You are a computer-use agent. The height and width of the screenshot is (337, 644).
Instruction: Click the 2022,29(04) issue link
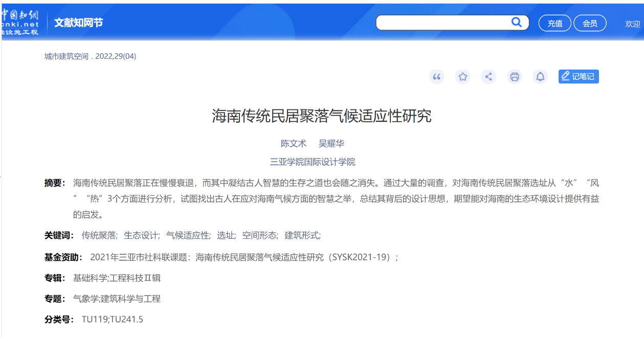pyautogui.click(x=116, y=56)
